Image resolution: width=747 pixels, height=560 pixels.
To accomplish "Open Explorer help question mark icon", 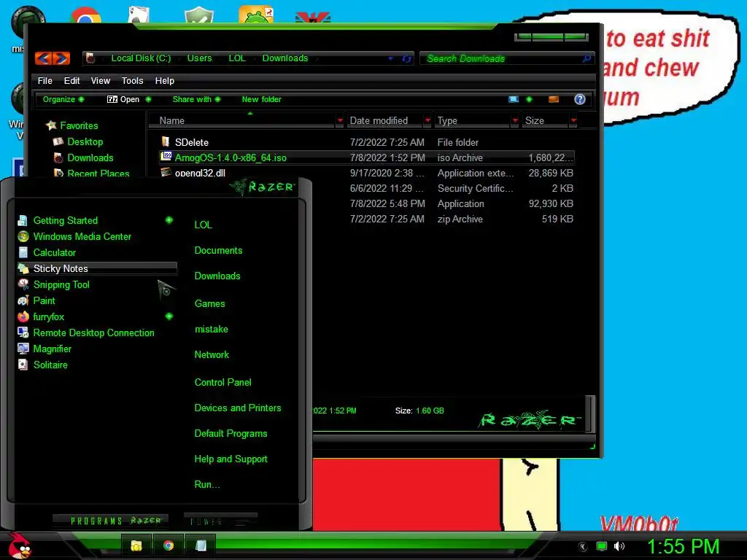I will click(579, 99).
